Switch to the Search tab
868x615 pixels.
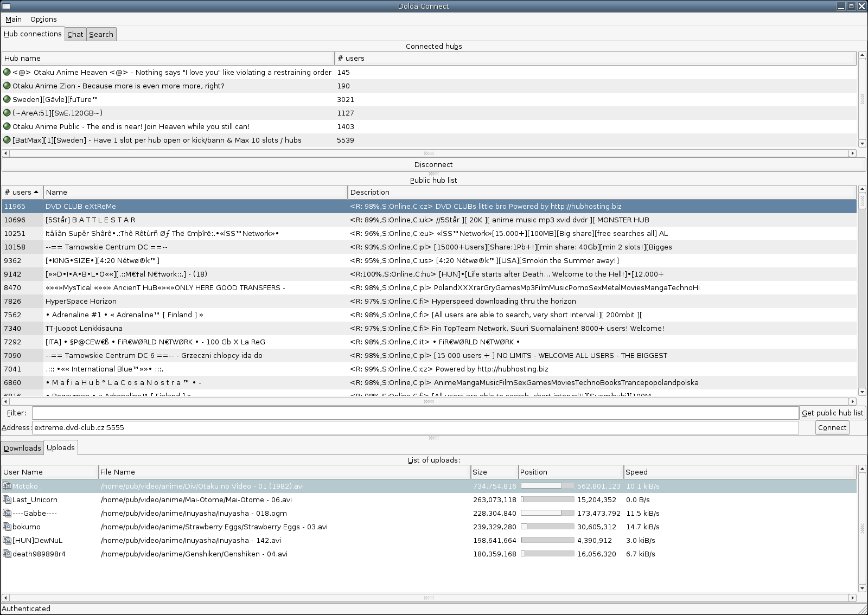pos(101,34)
